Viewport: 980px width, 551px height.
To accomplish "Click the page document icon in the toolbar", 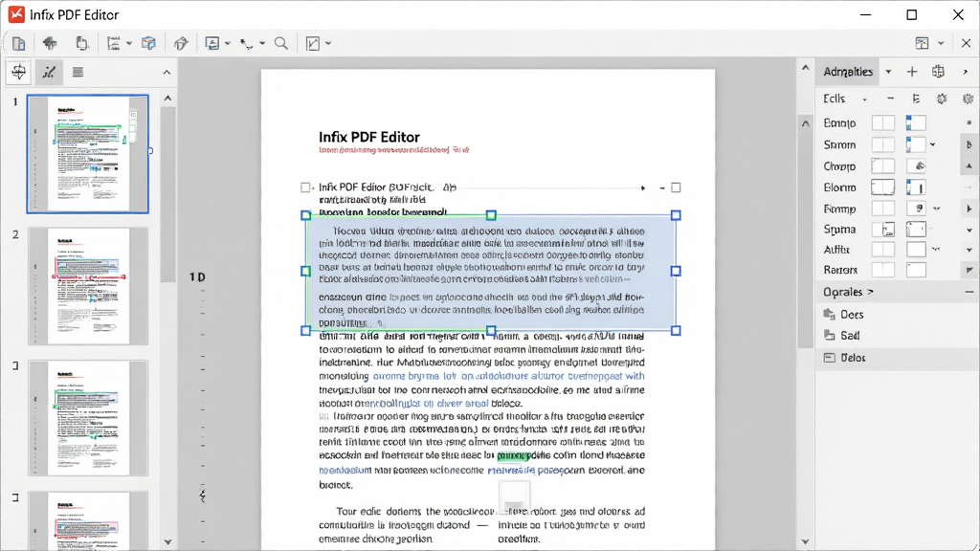I will [19, 43].
